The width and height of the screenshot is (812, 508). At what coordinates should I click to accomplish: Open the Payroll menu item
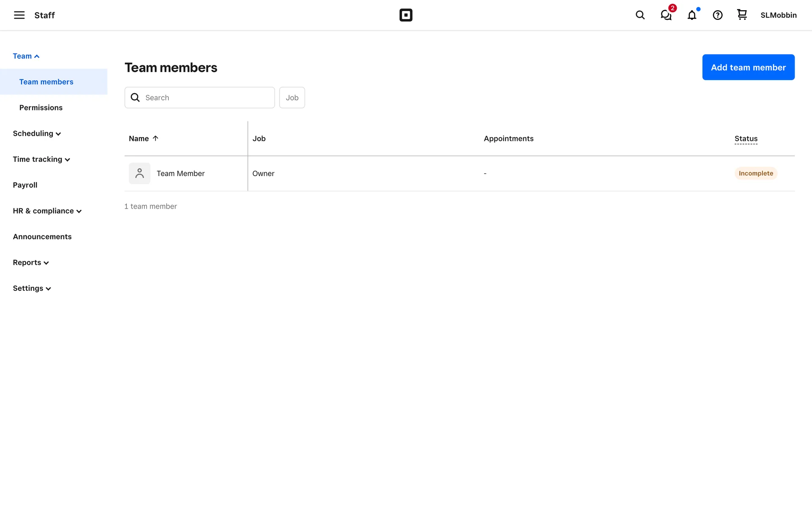(x=25, y=185)
